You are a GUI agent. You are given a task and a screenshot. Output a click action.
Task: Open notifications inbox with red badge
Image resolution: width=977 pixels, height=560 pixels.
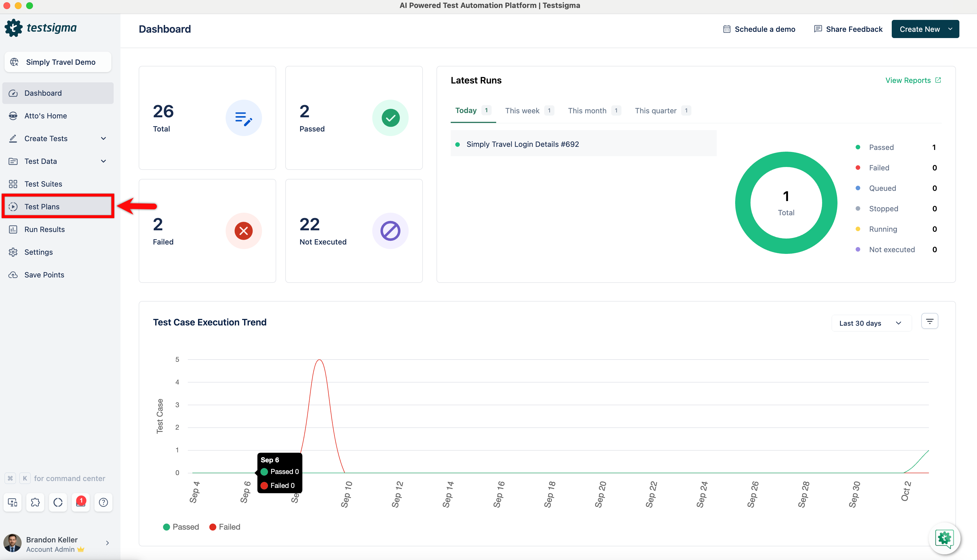pyautogui.click(x=80, y=502)
